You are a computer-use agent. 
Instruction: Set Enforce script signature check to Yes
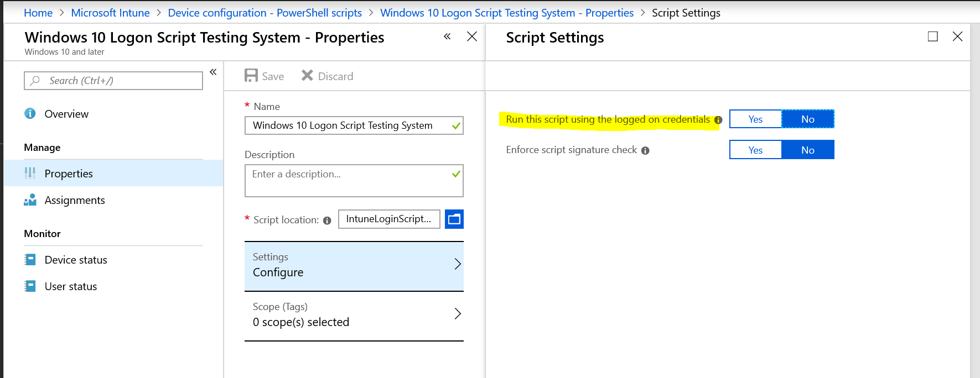pyautogui.click(x=755, y=150)
